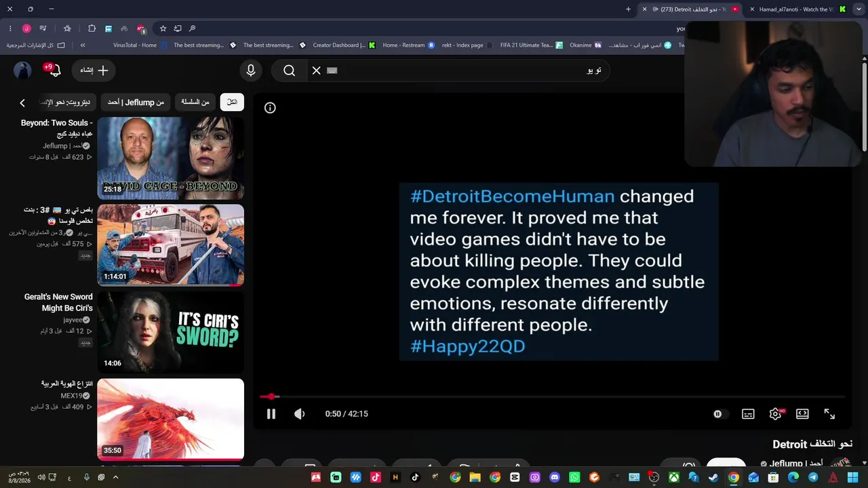The width and height of the screenshot is (868, 488).
Task: Expand the hidden bookmarks overflow chevron
Action: [83, 45]
